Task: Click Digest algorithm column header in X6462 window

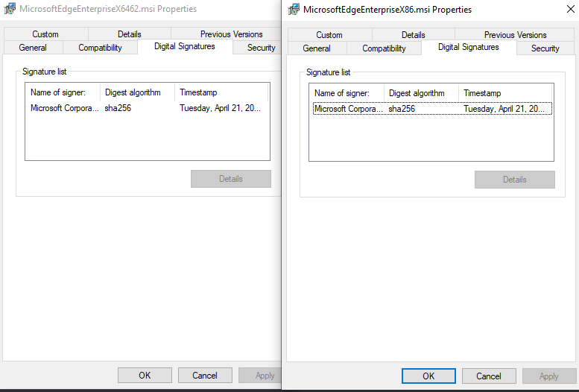Action: [x=137, y=92]
